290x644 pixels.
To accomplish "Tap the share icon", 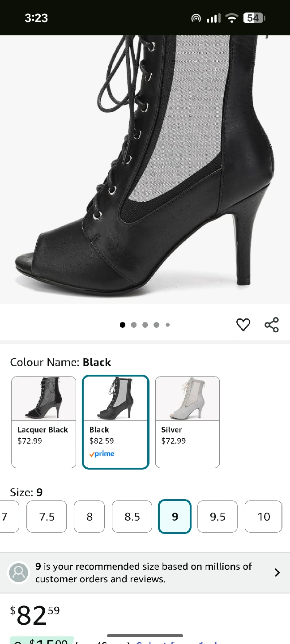I will [x=272, y=325].
